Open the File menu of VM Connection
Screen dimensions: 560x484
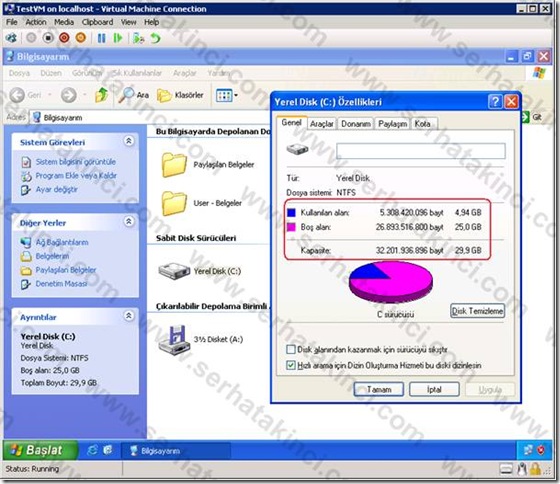tap(11, 22)
